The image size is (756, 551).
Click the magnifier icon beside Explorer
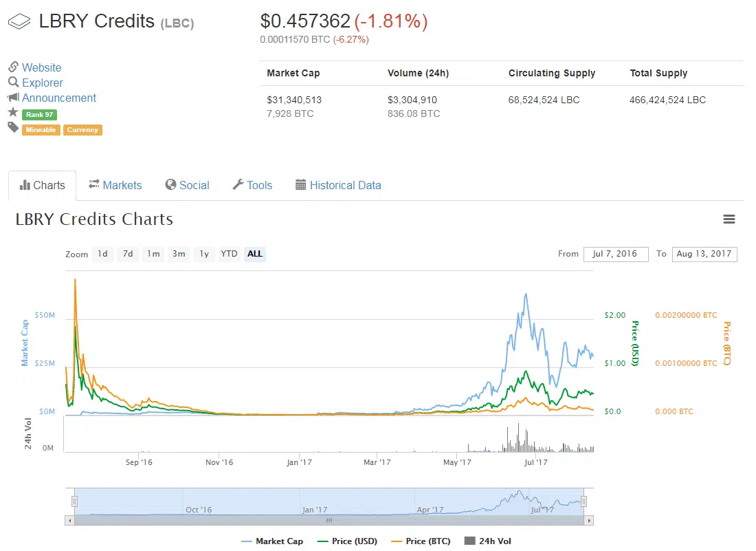[x=14, y=82]
